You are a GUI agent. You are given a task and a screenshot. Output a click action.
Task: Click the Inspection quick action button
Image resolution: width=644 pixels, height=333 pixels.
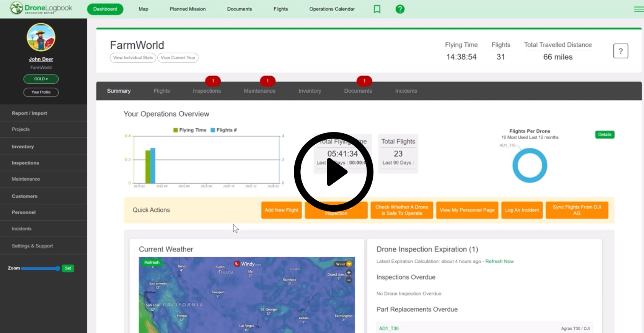tap(336, 210)
